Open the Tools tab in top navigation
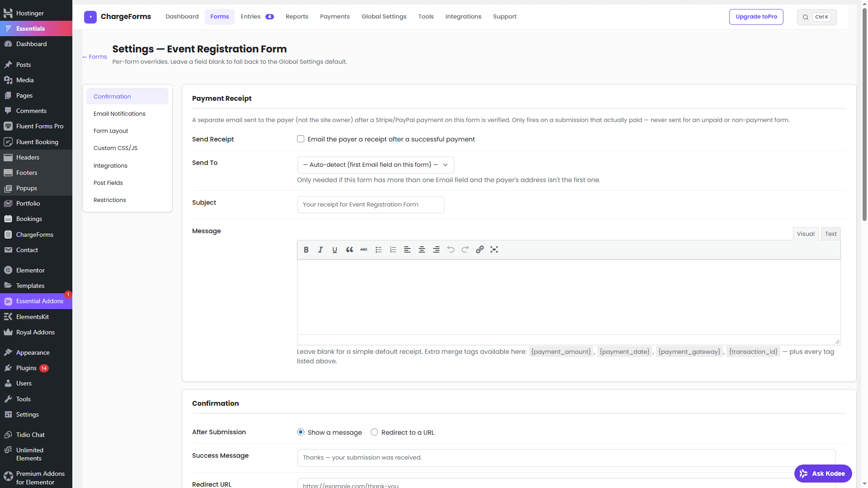 click(x=425, y=17)
